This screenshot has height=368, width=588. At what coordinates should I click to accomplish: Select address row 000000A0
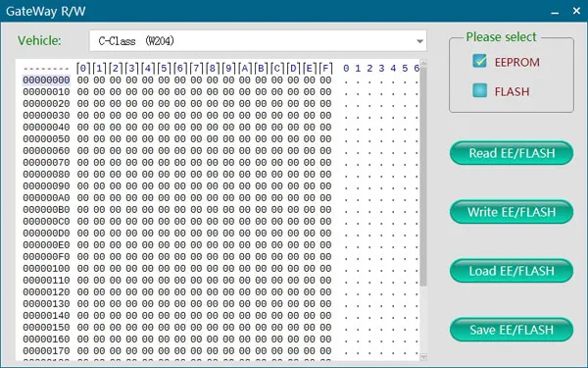pos(46,198)
